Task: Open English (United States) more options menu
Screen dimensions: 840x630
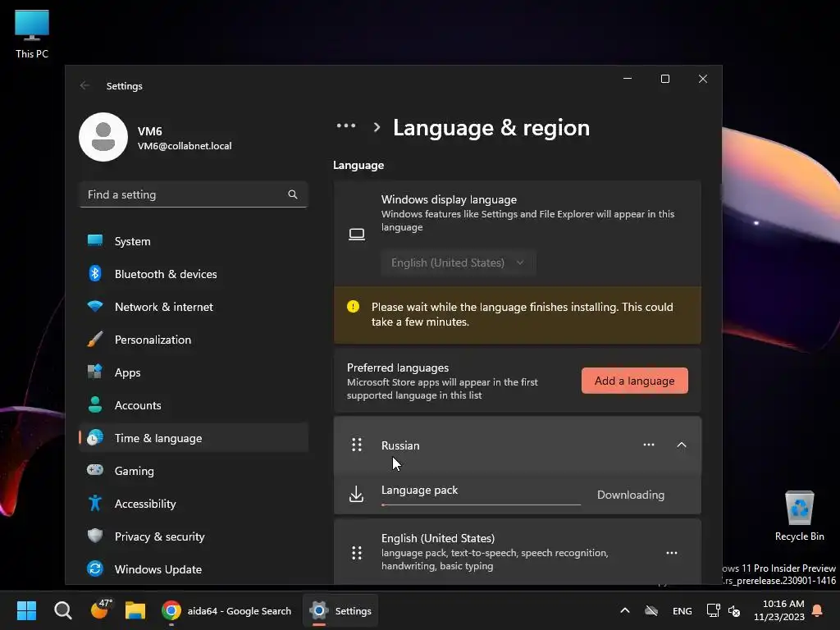Action: click(x=672, y=553)
